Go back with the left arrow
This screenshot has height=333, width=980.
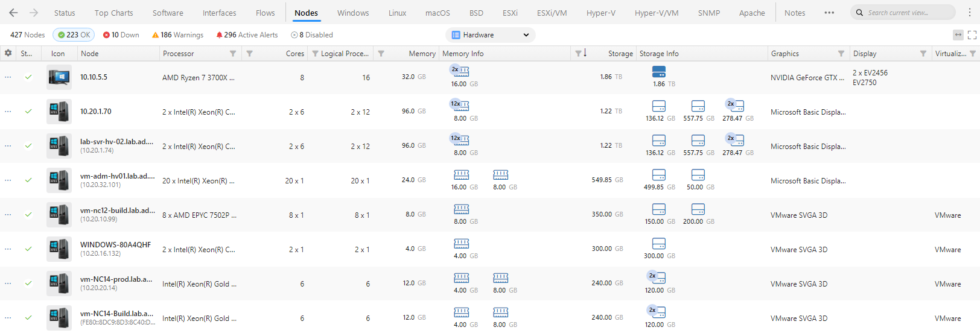[x=13, y=13]
